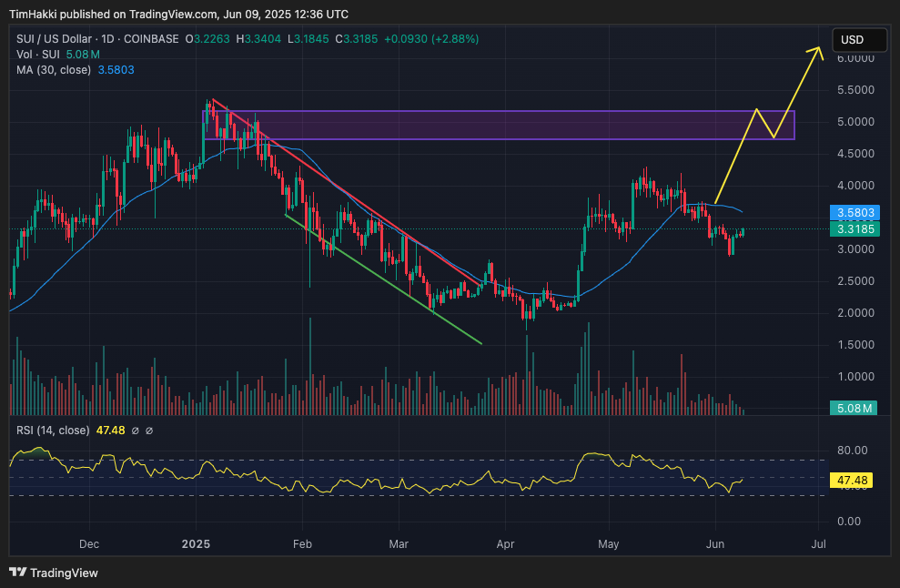Open the USD currency selector
Screen dimensions: 900x588
pyautogui.click(x=859, y=40)
